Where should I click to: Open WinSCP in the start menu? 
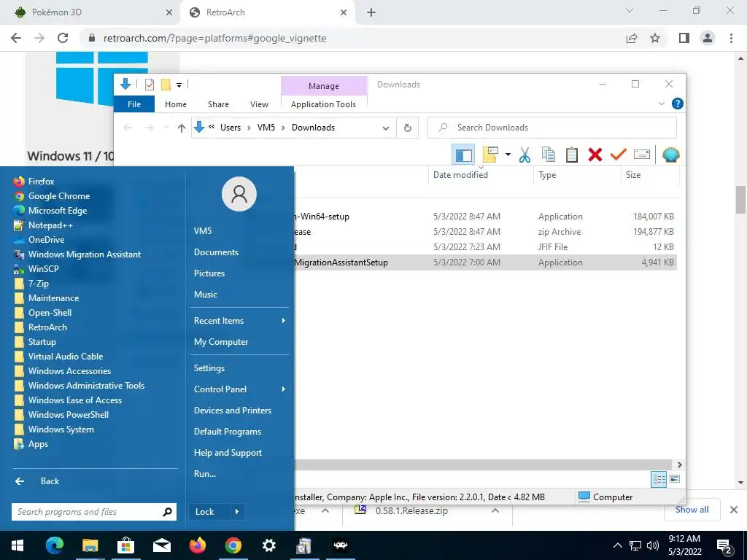point(43,269)
